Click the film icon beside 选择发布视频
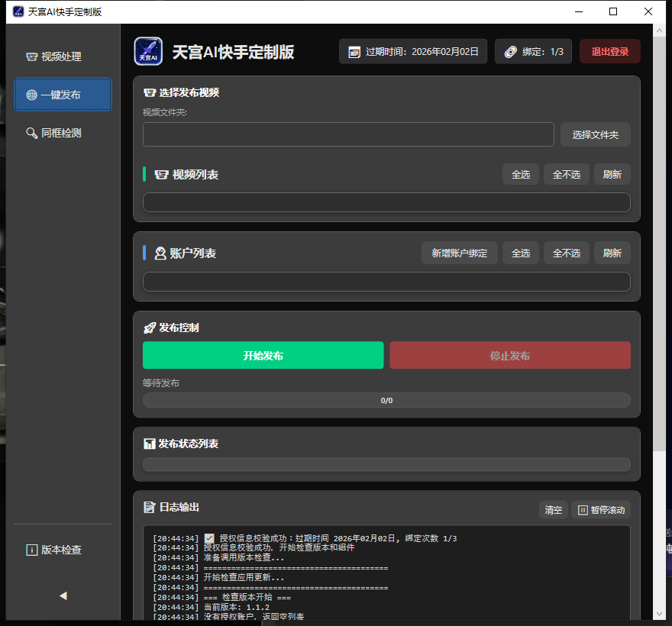Viewport: 672px width, 626px height. pos(150,92)
